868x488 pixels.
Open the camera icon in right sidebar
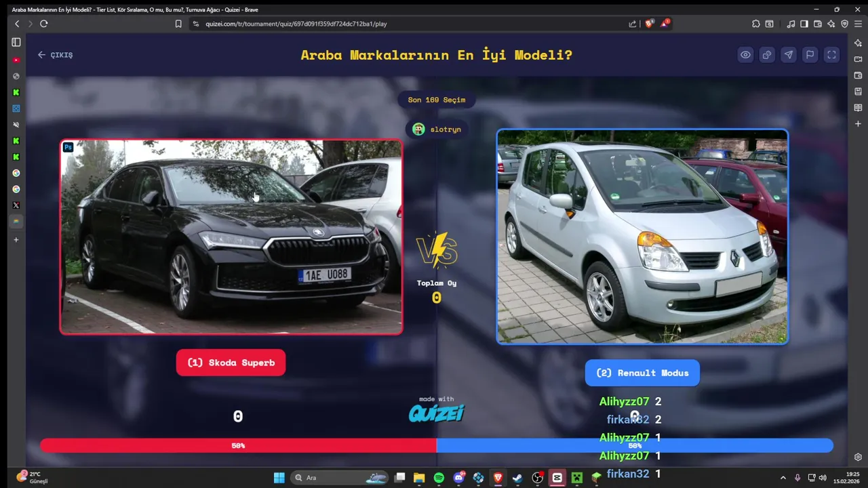coord(858,59)
